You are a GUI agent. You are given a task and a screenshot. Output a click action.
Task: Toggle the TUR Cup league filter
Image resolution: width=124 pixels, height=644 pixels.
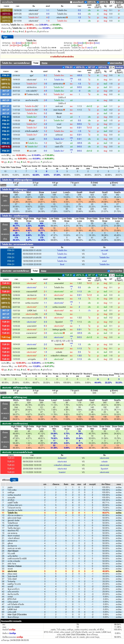point(97,275)
